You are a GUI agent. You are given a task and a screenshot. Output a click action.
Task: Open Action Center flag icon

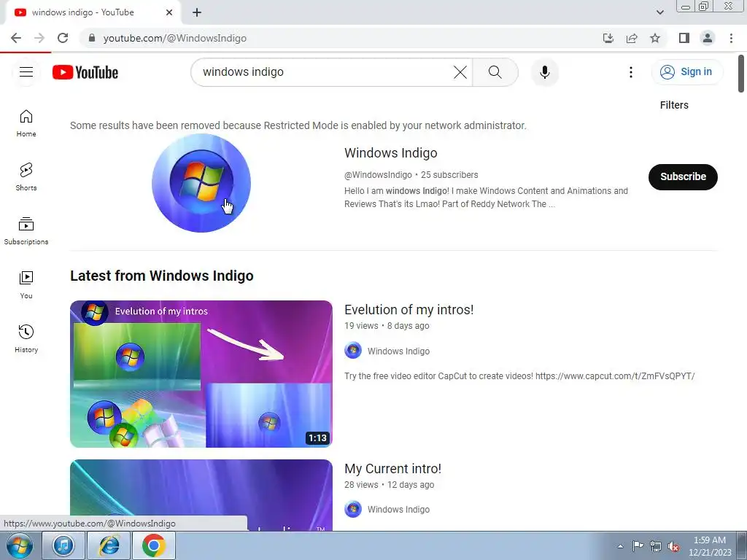(x=638, y=545)
